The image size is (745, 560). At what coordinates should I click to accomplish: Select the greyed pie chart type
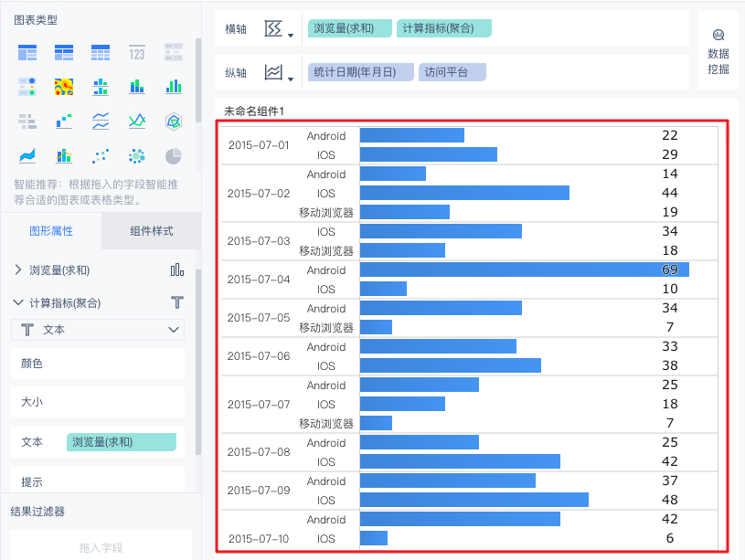point(174,156)
